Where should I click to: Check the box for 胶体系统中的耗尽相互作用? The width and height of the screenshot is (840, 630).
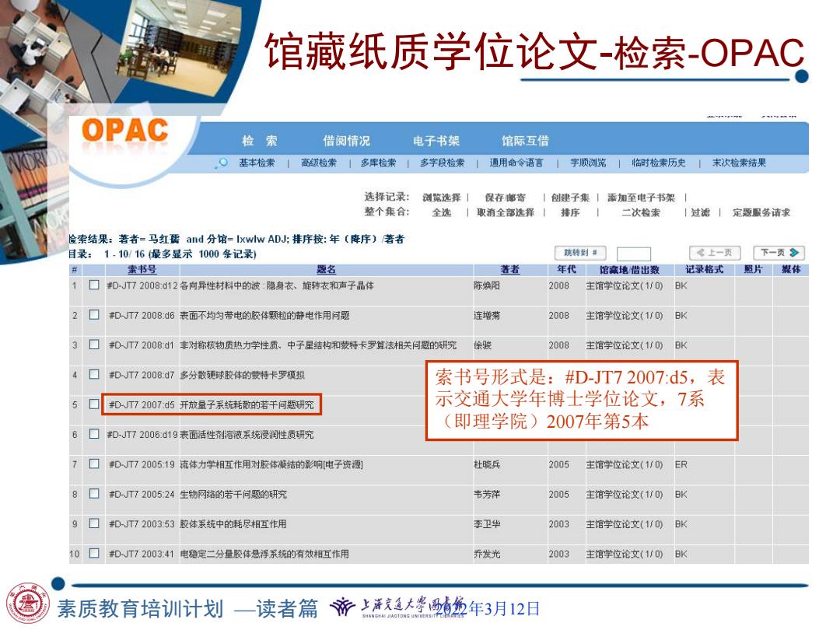94,523
